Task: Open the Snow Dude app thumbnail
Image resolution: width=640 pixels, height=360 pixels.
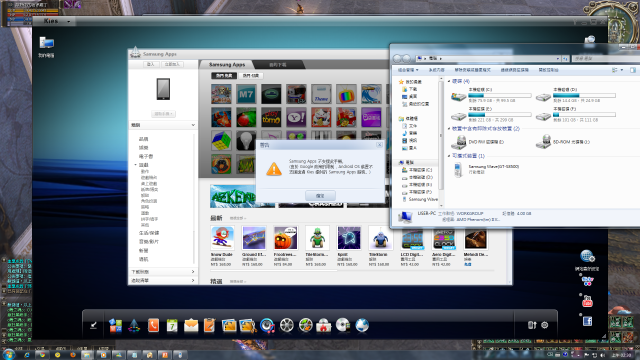Action: (222, 238)
